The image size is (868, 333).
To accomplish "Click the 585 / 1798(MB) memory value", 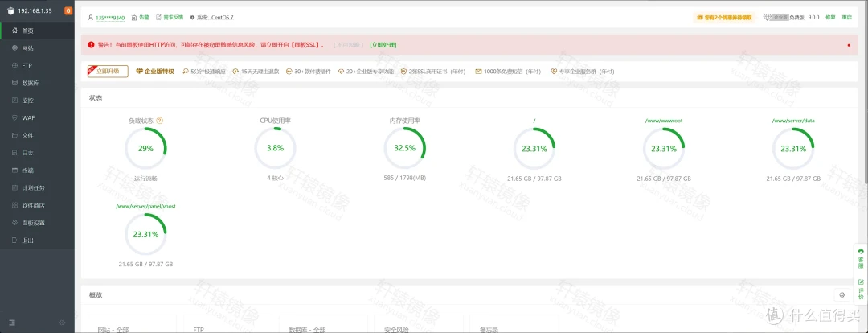I will [x=404, y=179].
